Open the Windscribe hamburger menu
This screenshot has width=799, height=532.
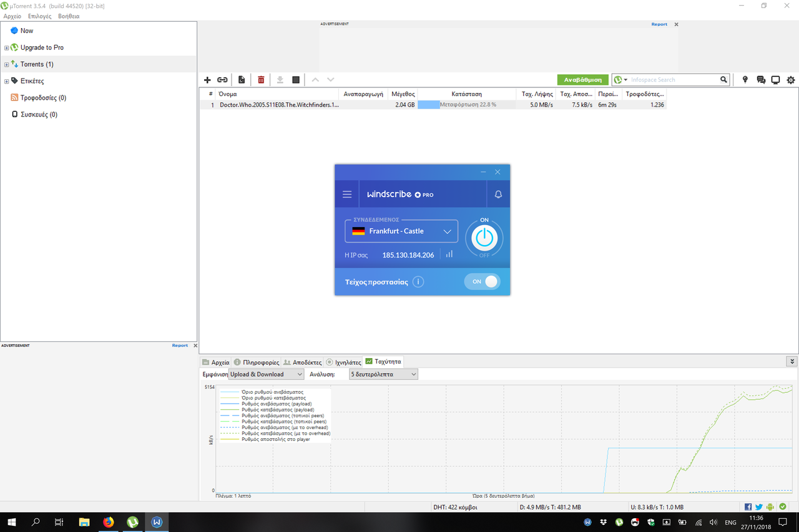tap(347, 195)
